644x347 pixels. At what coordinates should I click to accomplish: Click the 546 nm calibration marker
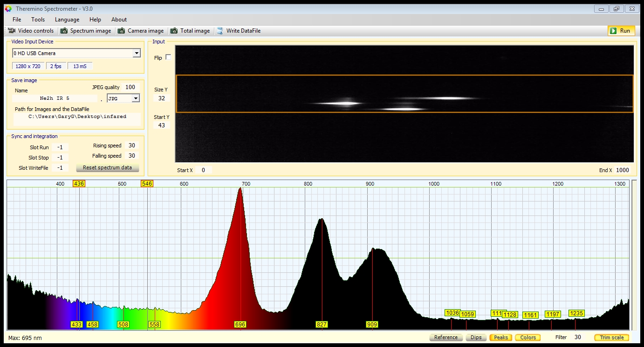click(x=147, y=184)
